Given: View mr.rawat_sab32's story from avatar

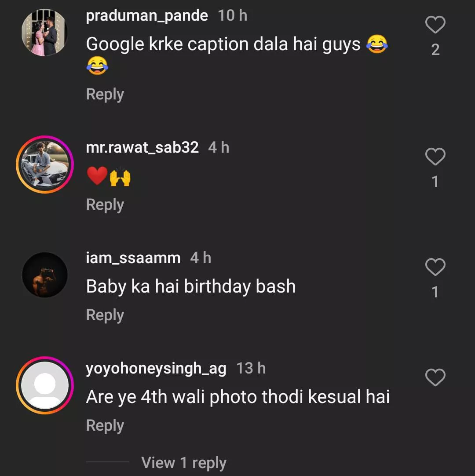Looking at the screenshot, I should pyautogui.click(x=45, y=165).
